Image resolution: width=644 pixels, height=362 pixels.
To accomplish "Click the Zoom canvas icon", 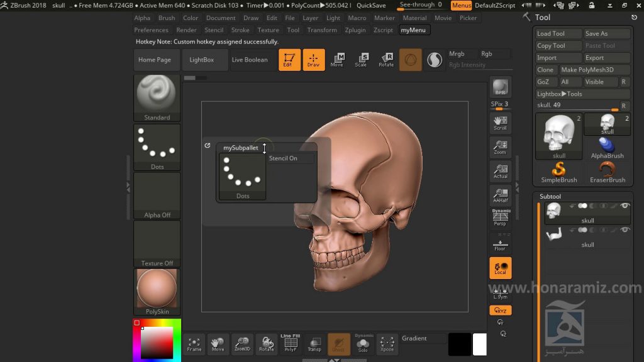I will (500, 147).
